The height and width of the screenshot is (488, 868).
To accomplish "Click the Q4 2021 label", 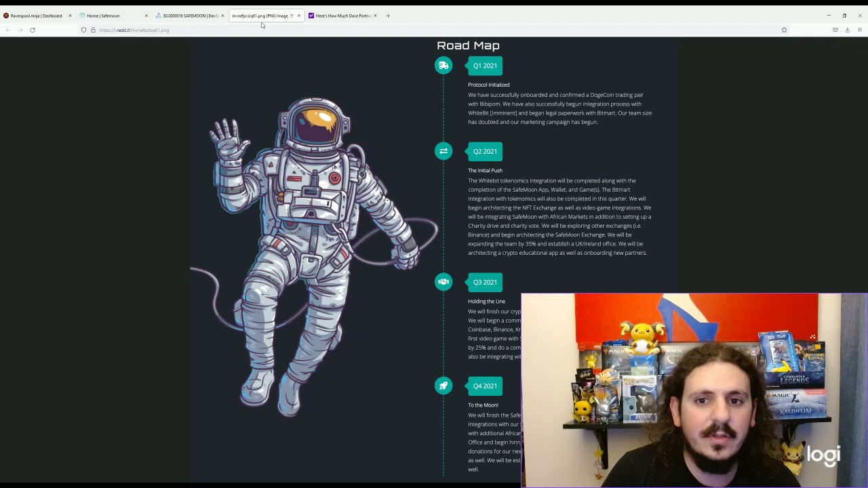I will (x=485, y=386).
